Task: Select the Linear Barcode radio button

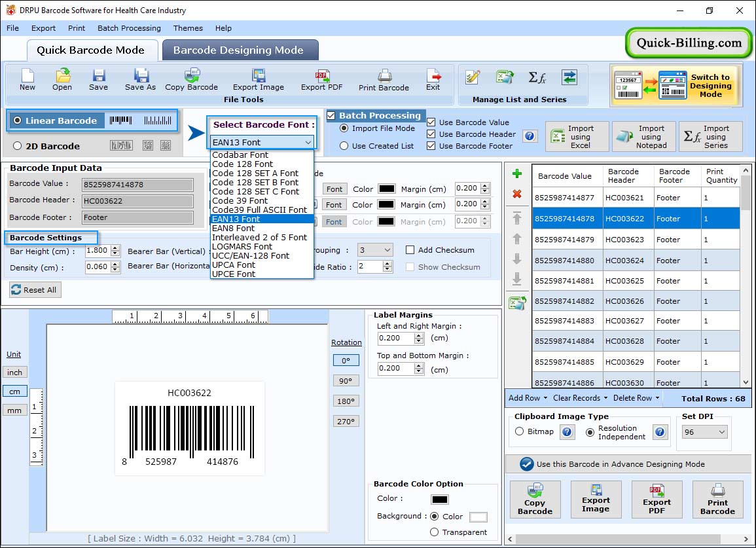Action: click(18, 120)
